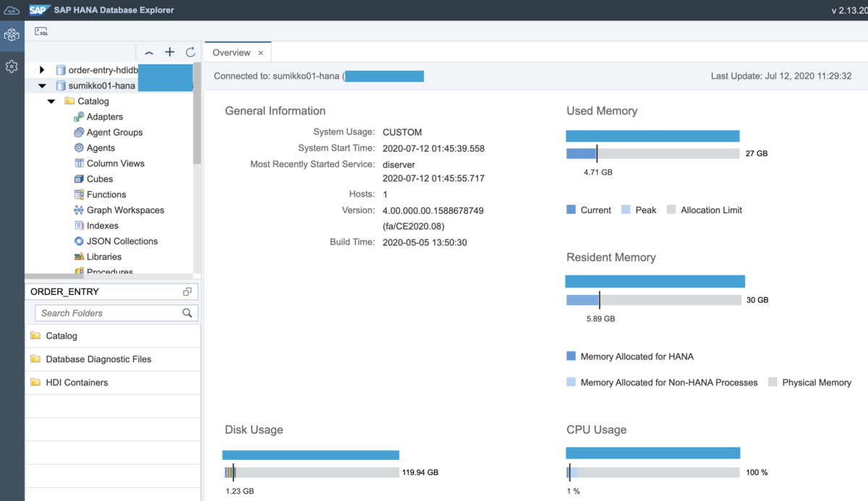Open HDI Containers folder
The height and width of the screenshot is (501, 868).
point(113,382)
